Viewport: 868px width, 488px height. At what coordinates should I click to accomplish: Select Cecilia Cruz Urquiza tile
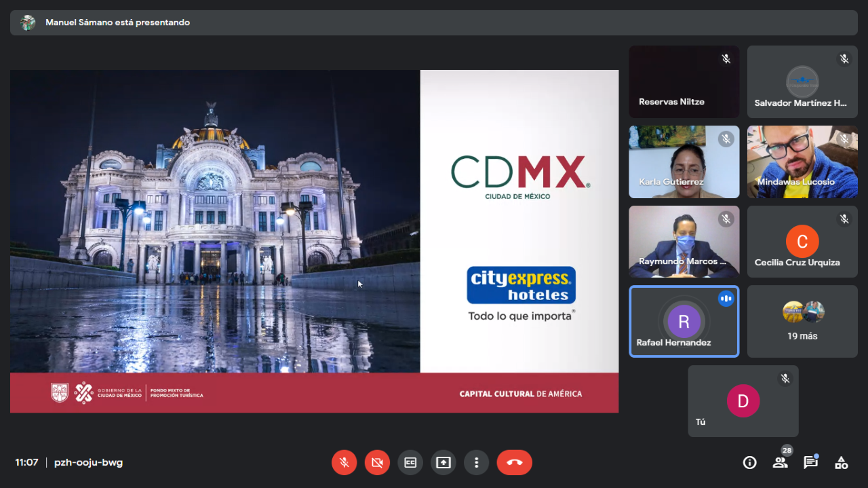click(x=802, y=242)
